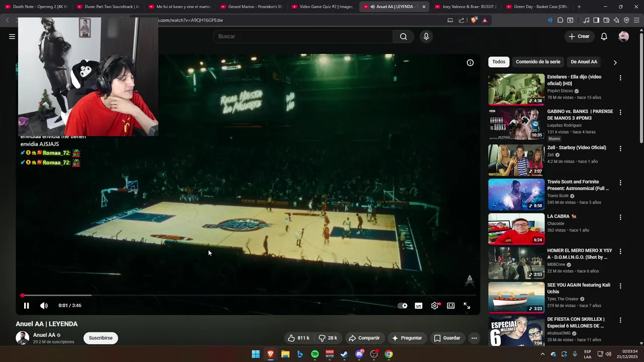
Task: Open the account avatar menu
Action: [623, 36]
